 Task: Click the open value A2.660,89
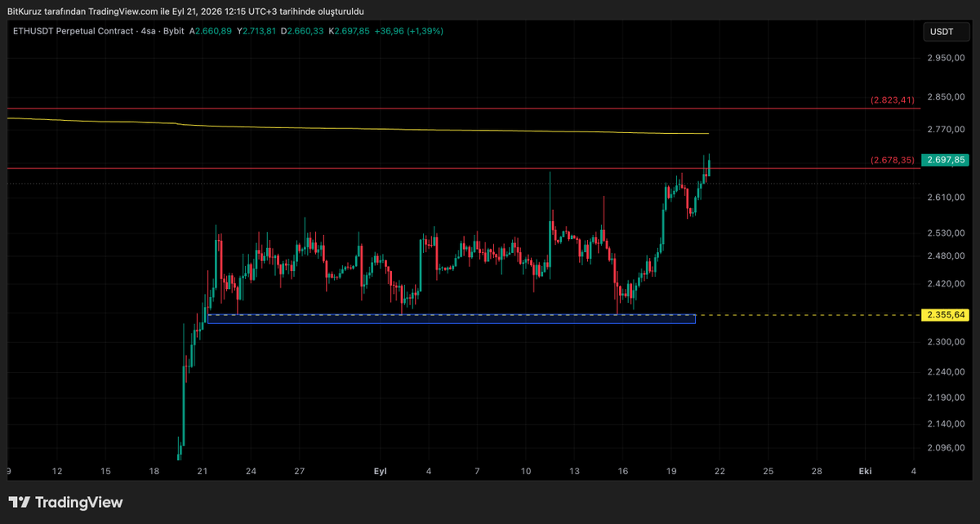click(x=211, y=30)
